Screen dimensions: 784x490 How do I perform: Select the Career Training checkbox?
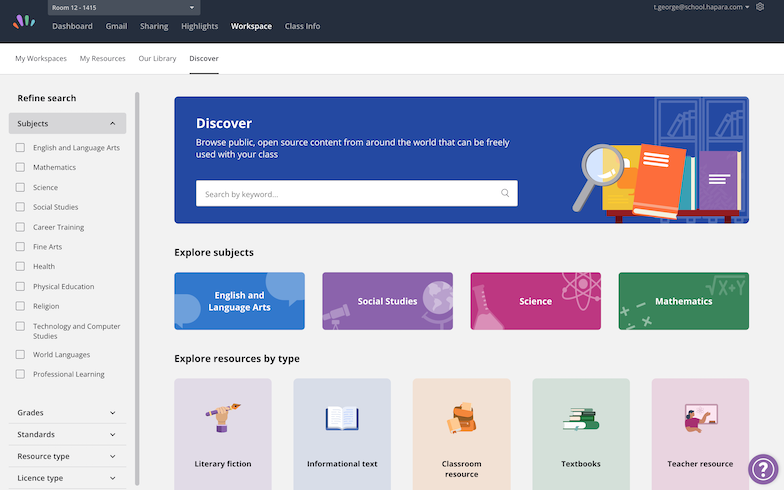tap(20, 227)
